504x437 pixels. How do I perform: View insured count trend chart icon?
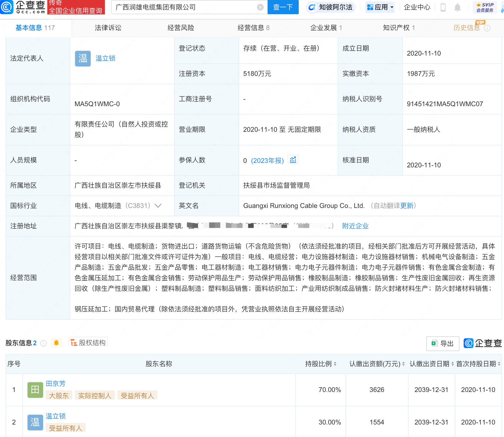(293, 160)
